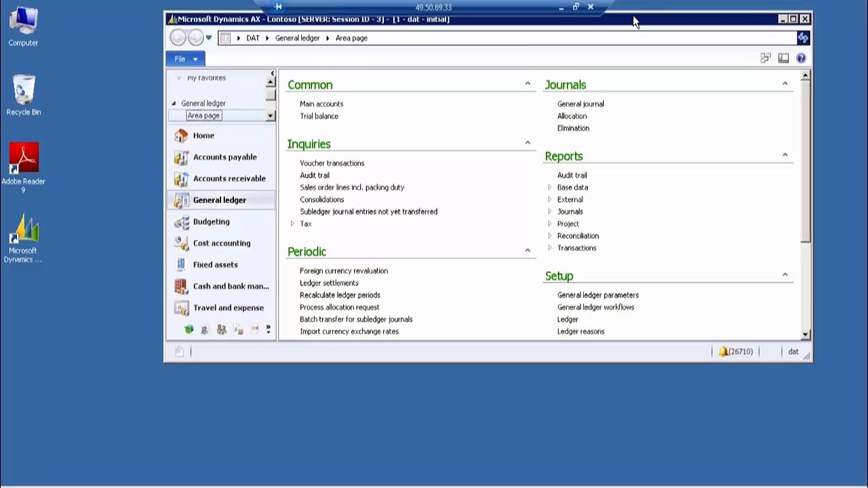Screen dimensions: 868x488
Task: Expand Reconciliation under Reports
Action: (550, 236)
